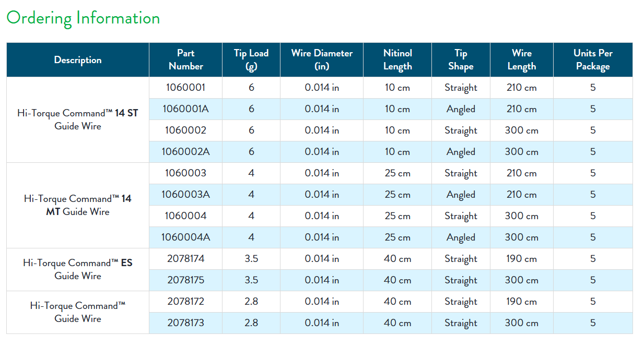
Task: Click units per package 5 in row 1060001
Action: [593, 88]
